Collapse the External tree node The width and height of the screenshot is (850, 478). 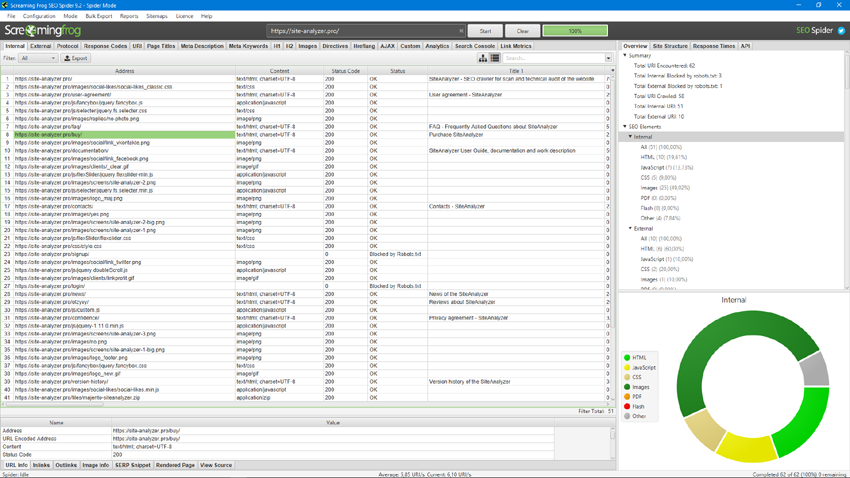click(630, 228)
